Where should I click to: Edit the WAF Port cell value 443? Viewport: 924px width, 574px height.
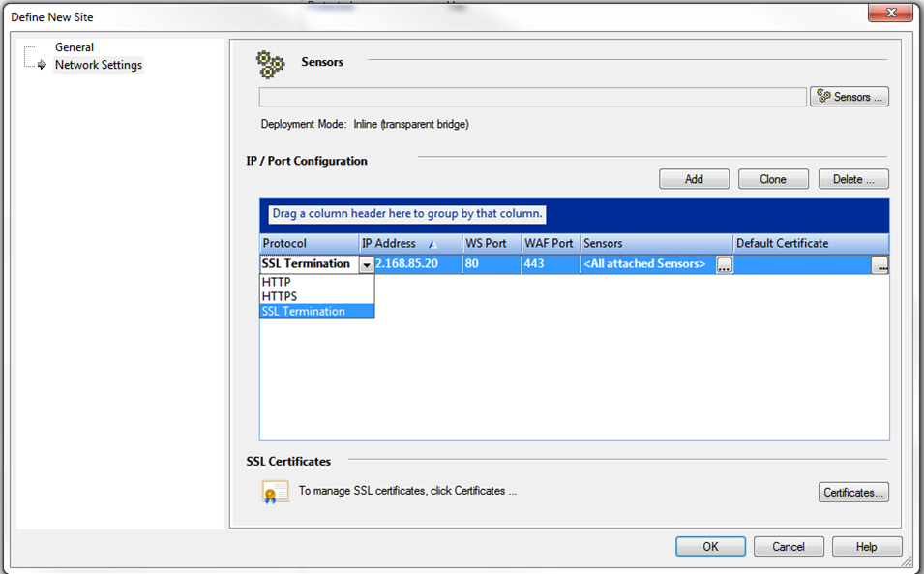(x=550, y=264)
